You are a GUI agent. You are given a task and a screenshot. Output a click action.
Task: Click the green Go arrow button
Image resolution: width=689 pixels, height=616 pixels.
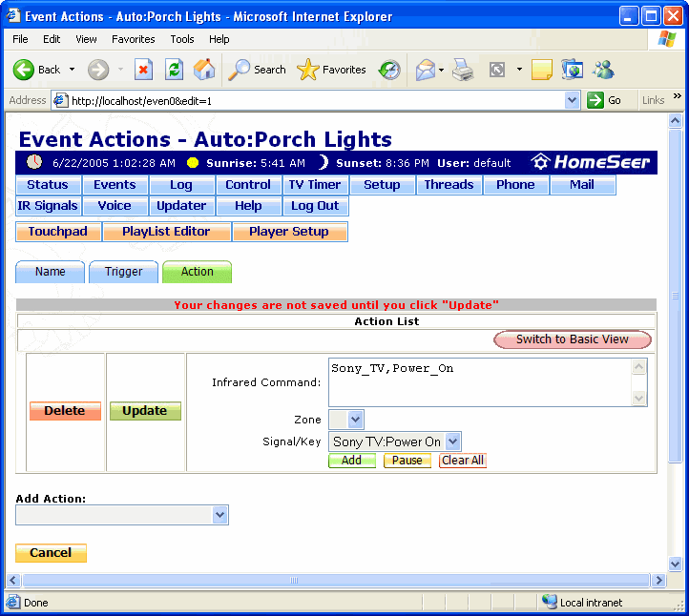coord(595,100)
